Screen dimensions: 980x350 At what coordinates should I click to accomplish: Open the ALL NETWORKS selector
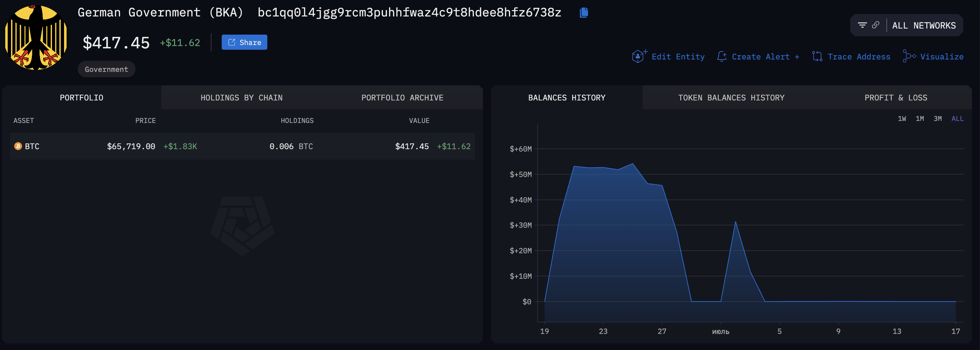click(x=923, y=26)
